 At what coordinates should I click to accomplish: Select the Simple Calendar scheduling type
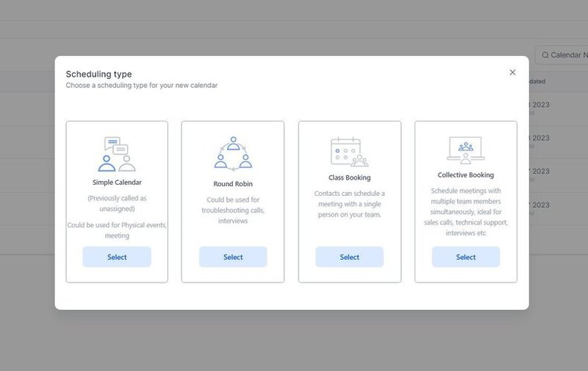tap(117, 257)
